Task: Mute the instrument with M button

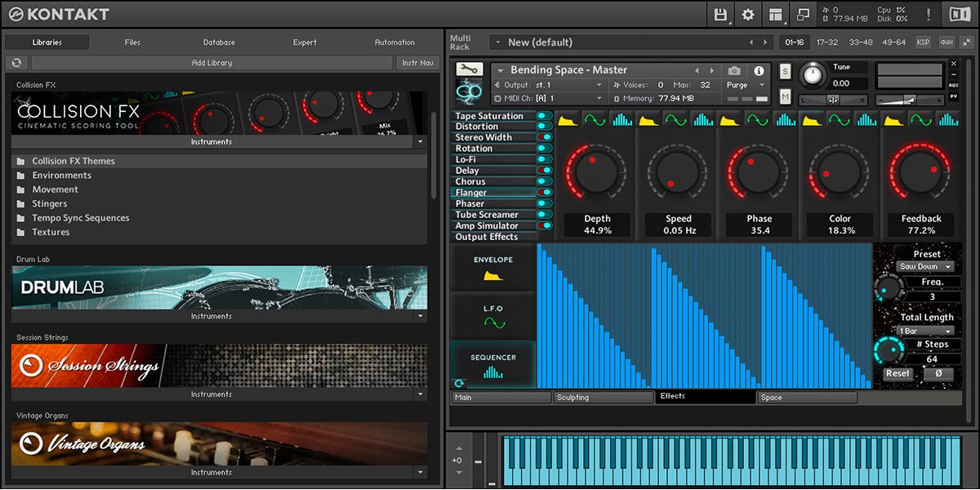Action: point(785,97)
